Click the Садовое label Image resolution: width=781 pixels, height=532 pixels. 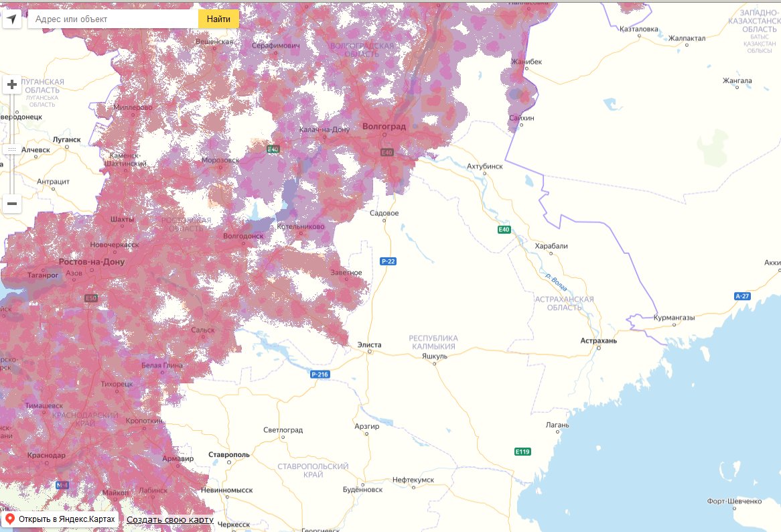click(384, 212)
